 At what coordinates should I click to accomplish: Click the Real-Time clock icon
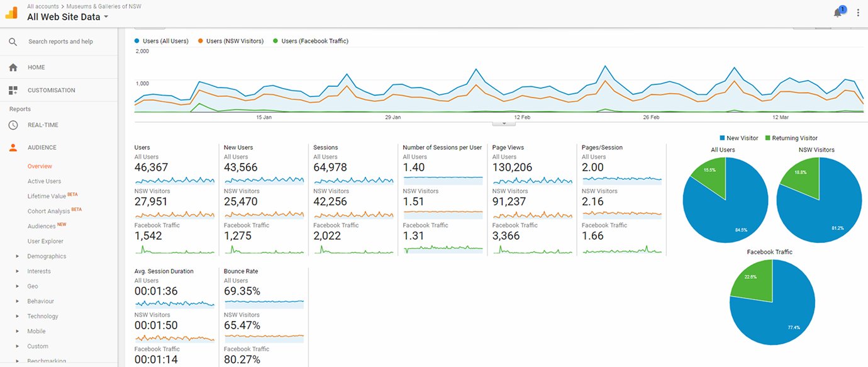(x=13, y=125)
